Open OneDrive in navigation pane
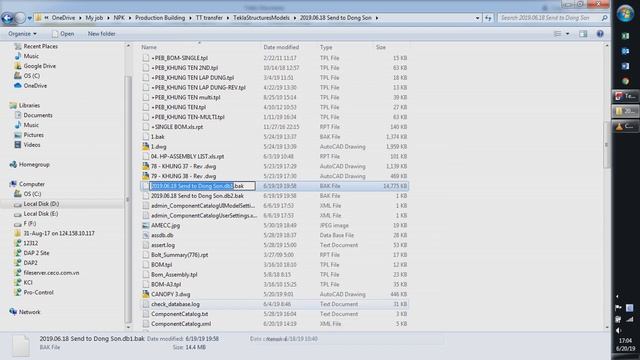The width and height of the screenshot is (640, 360). (x=35, y=86)
